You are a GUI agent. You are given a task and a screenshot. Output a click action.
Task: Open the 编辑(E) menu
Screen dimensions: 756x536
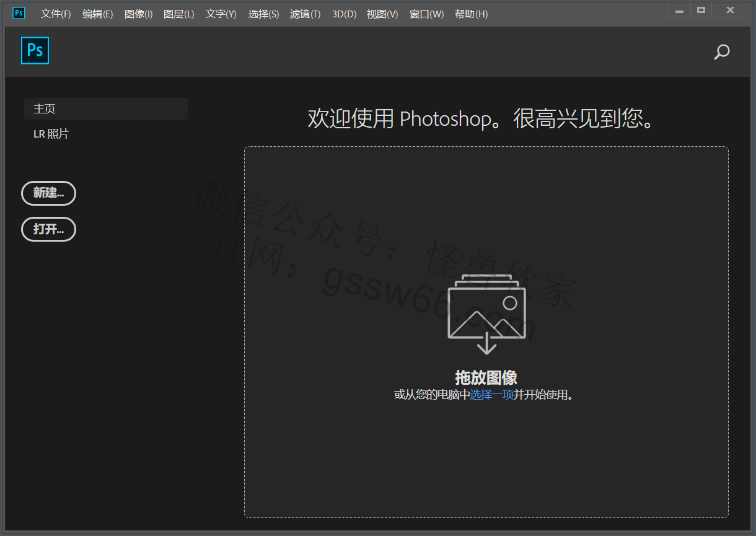pos(97,14)
